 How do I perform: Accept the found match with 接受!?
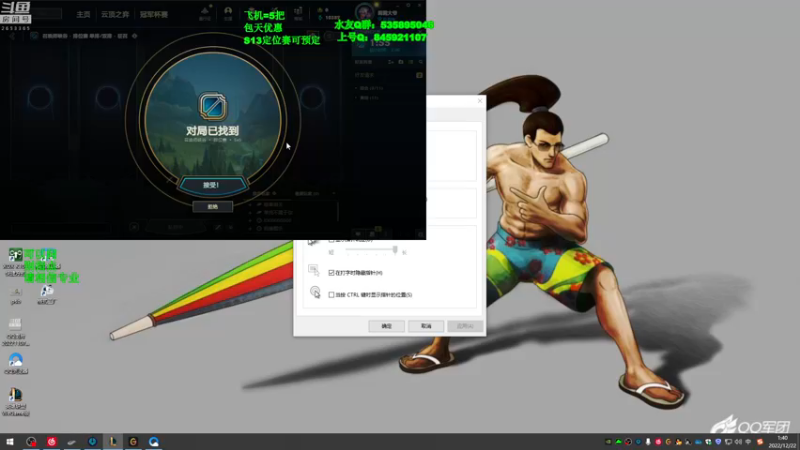click(212, 185)
